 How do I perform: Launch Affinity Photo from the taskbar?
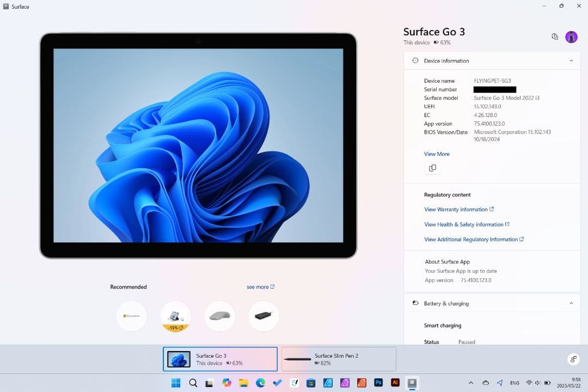[345, 383]
